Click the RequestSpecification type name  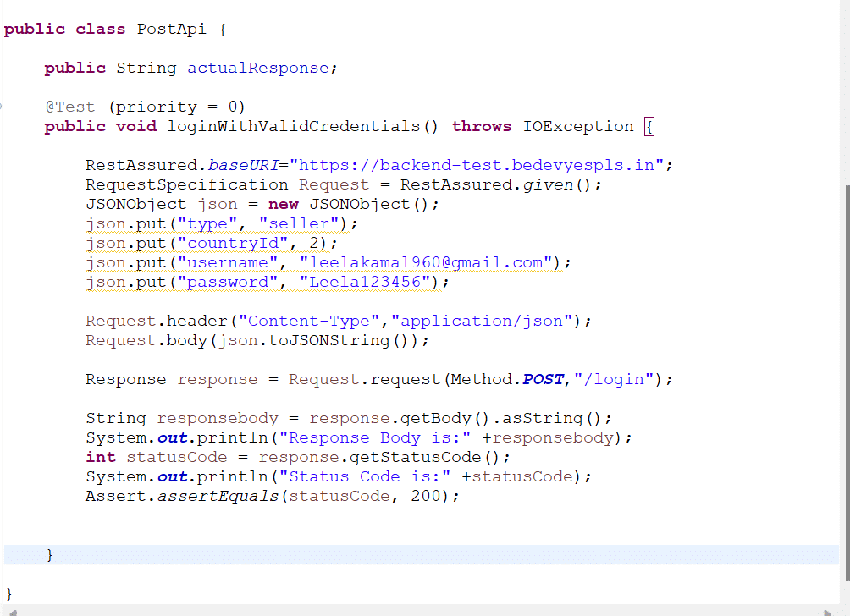point(186,184)
